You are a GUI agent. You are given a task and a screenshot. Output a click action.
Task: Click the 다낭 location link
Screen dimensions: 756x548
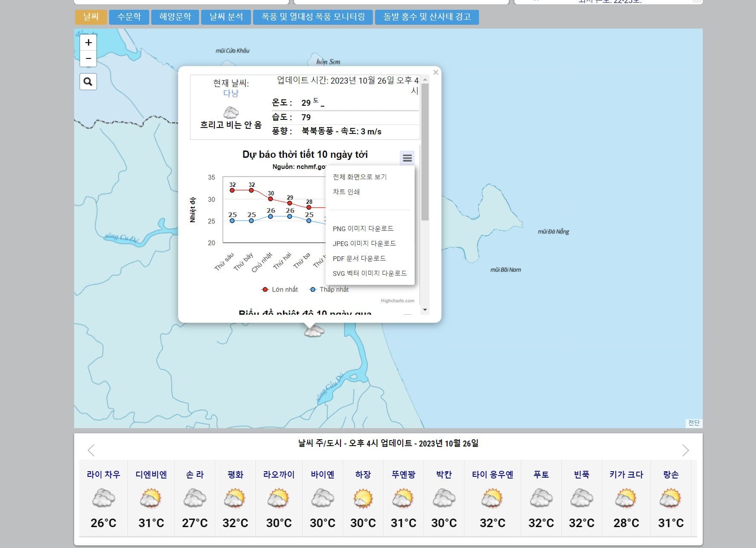click(231, 93)
